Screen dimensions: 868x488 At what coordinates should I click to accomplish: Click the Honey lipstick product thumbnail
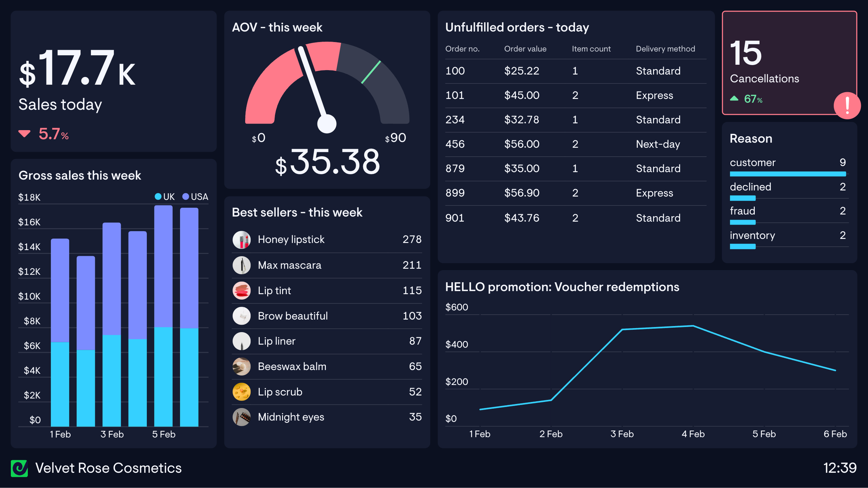pyautogui.click(x=241, y=240)
